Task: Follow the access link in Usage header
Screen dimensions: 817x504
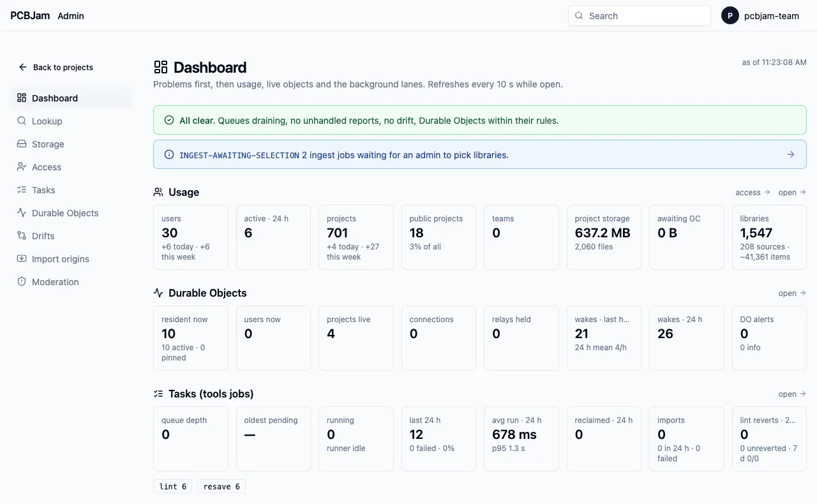Action: (753, 192)
